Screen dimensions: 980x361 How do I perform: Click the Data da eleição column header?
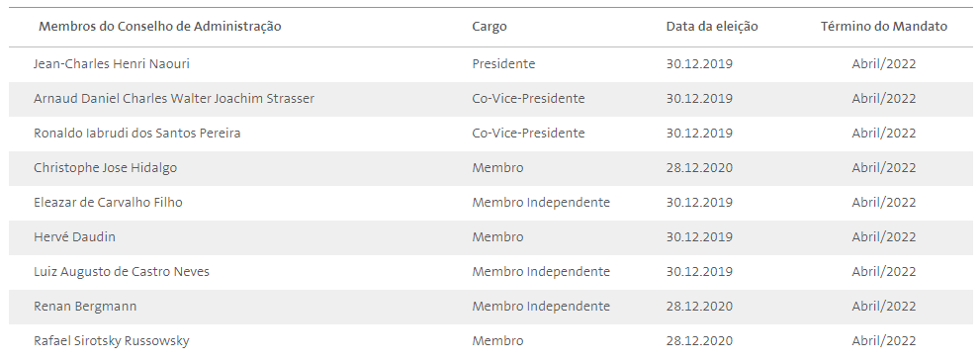click(x=712, y=27)
